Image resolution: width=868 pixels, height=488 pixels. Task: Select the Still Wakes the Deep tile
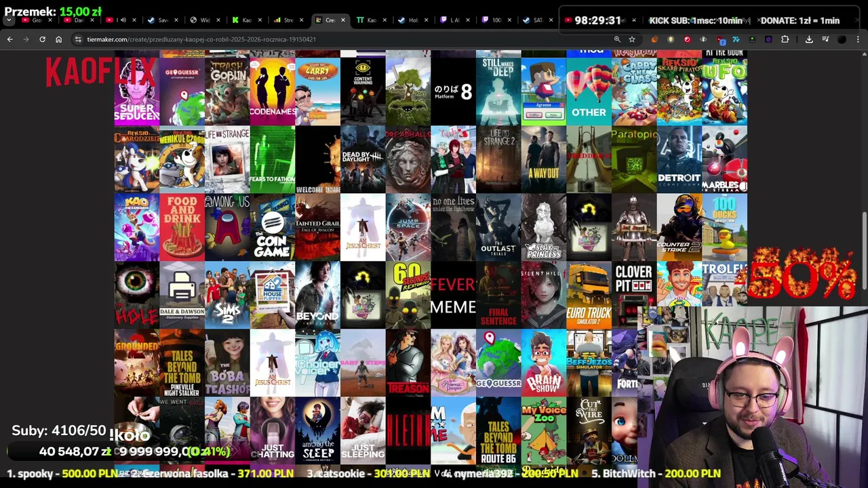[x=498, y=91]
